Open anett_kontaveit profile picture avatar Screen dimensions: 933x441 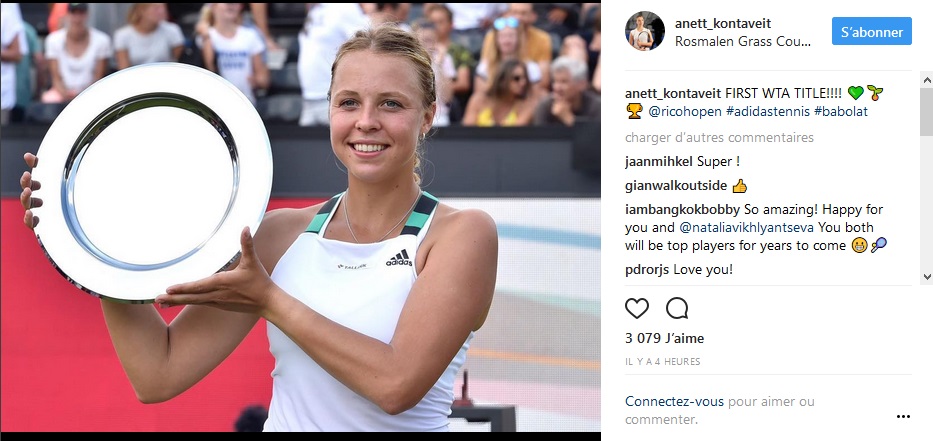(x=644, y=31)
